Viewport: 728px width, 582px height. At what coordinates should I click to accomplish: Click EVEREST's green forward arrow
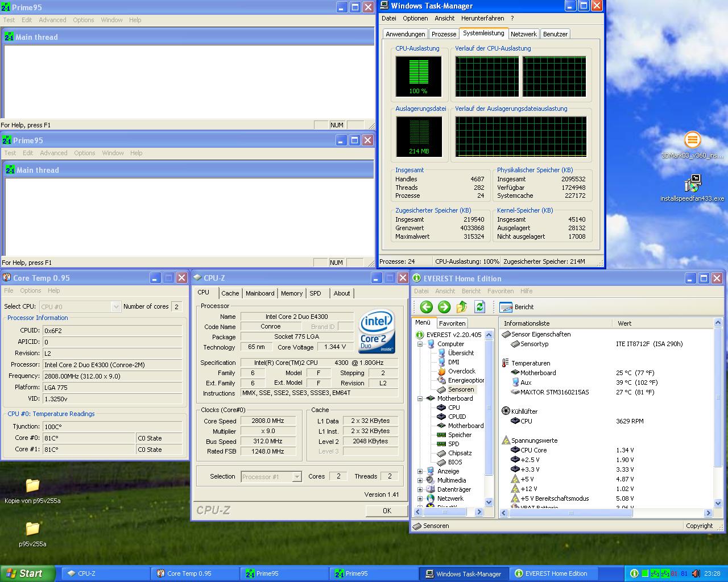coord(444,307)
